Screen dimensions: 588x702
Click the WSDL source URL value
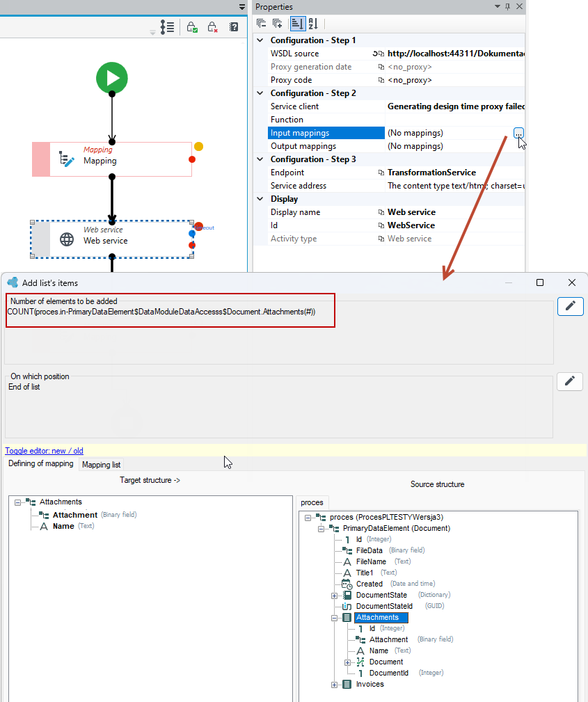456,54
